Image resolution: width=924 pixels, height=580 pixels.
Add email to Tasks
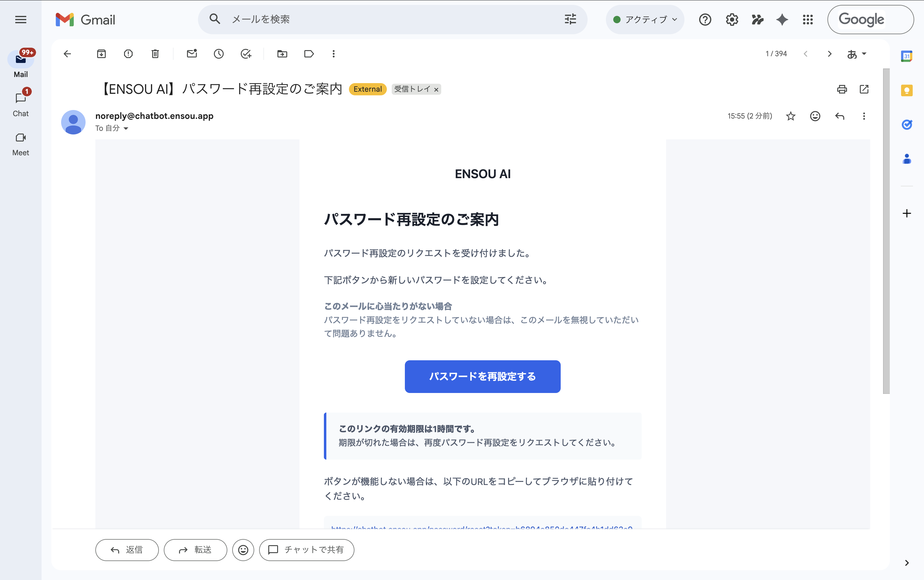[x=246, y=54]
